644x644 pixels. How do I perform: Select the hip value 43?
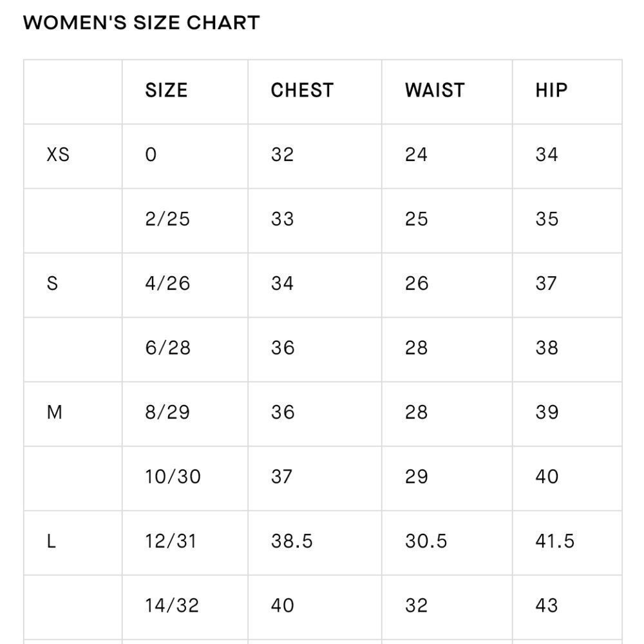tap(547, 605)
